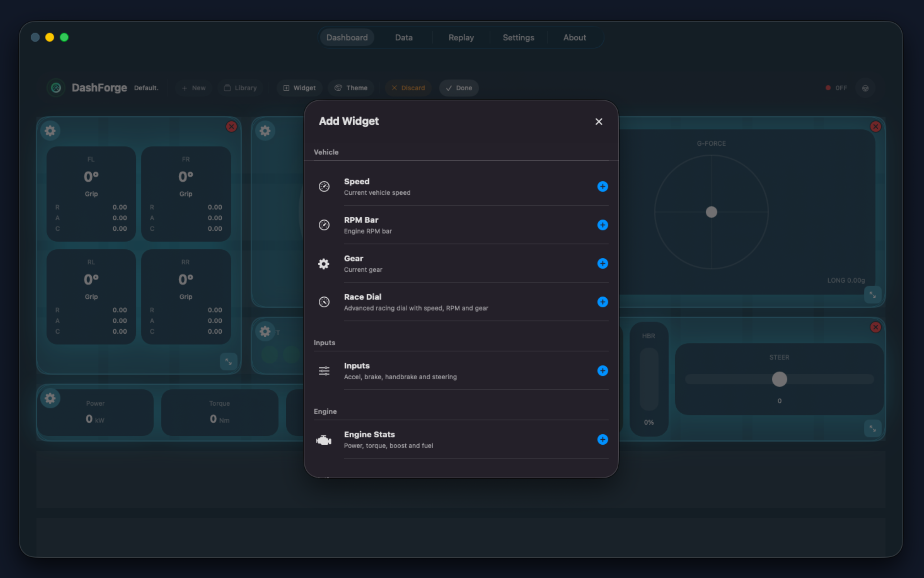Select the Engine Stats row title
Screen dimensions: 924x578
(x=369, y=434)
